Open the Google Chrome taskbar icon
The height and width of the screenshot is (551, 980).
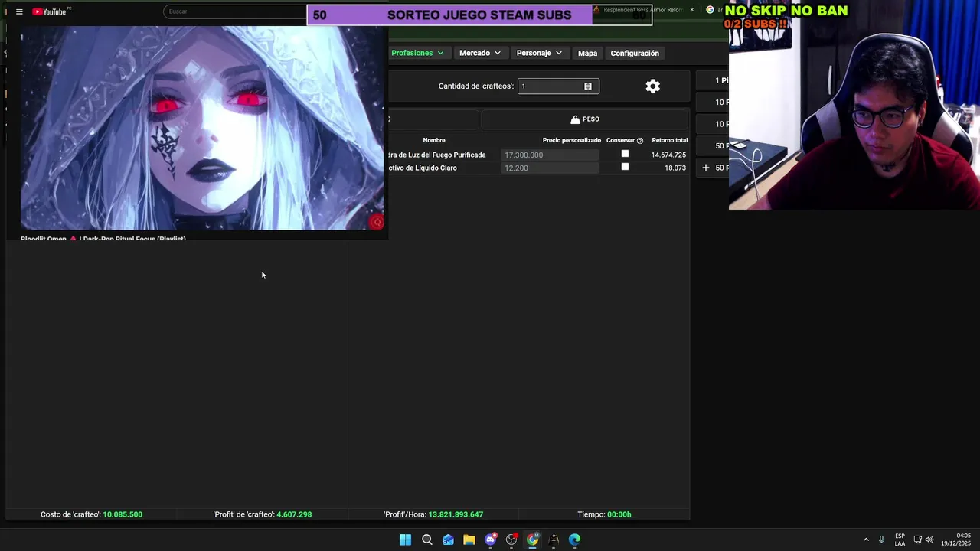533,540
